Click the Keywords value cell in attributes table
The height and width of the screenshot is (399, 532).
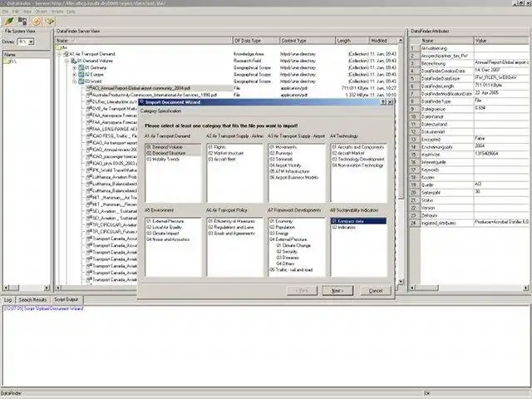click(x=501, y=170)
